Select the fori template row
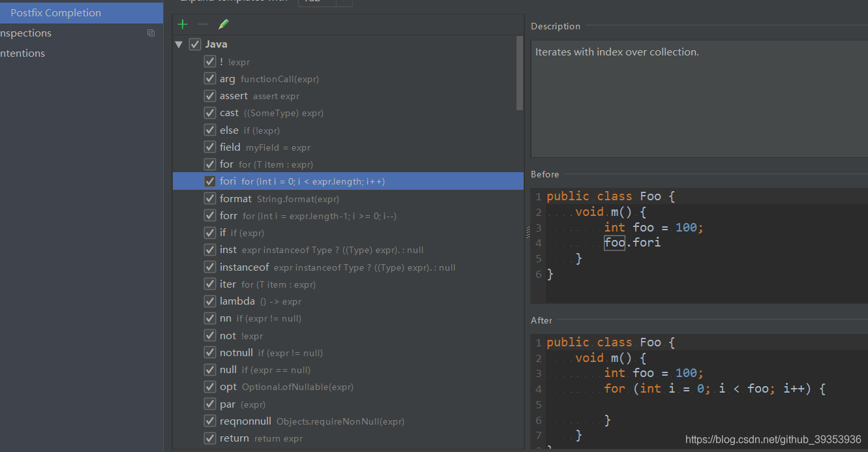Screen dimensions: 868x452 click(348, 181)
